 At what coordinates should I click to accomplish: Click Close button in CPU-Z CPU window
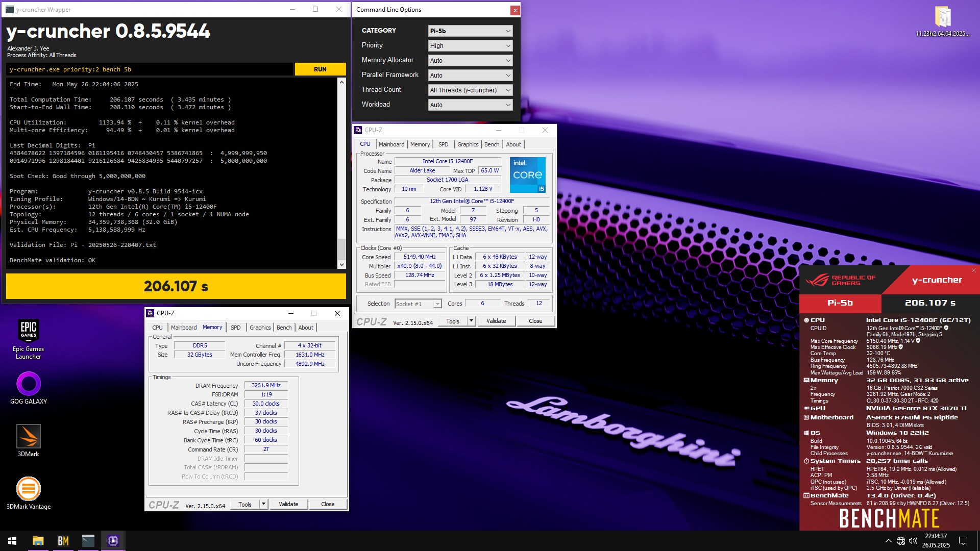535,321
